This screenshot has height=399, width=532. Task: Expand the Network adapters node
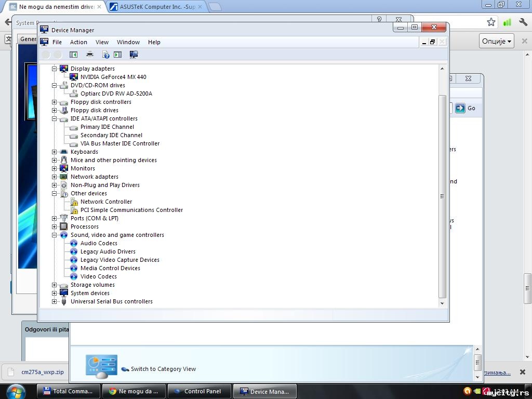pos(54,177)
